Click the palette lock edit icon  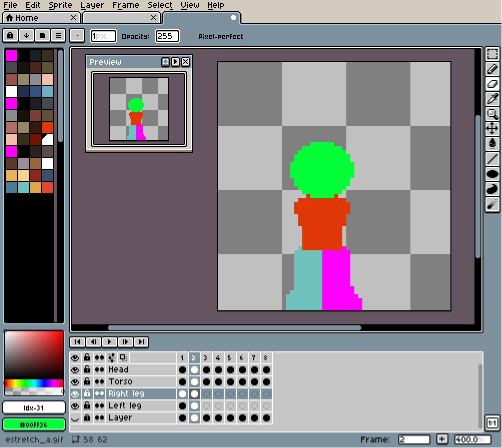(10, 36)
